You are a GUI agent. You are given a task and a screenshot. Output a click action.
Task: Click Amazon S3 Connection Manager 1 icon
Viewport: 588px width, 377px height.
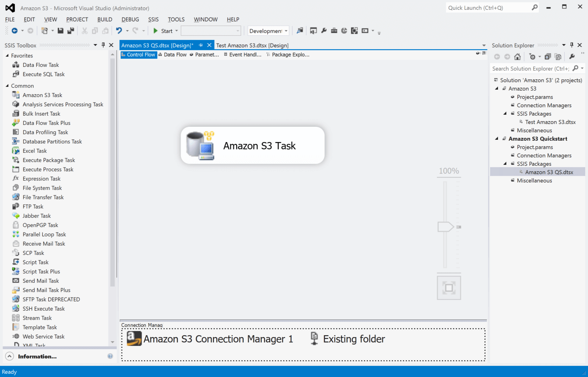tap(135, 338)
